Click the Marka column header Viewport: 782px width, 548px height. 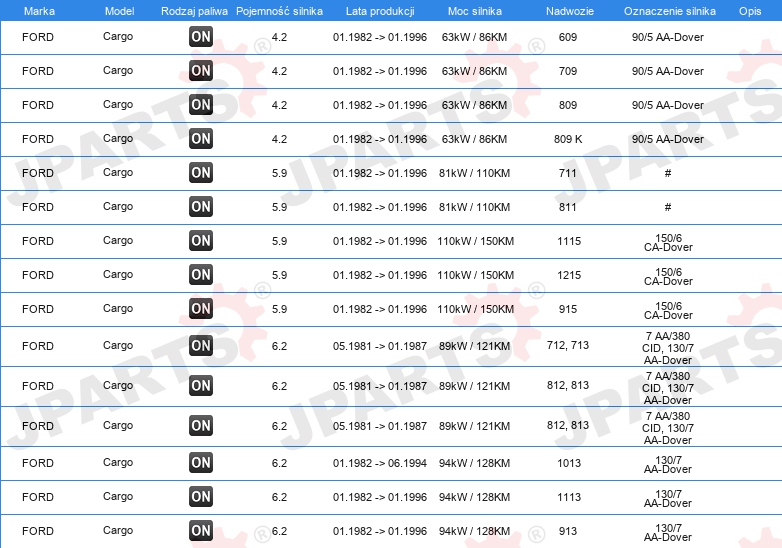click(x=39, y=11)
